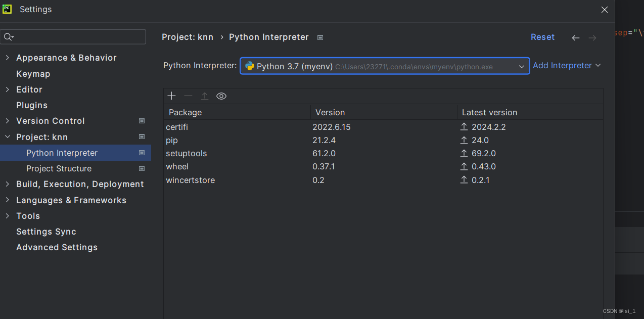Expand the Editor settings section
Viewport: 644px width, 319px height.
[x=7, y=89]
